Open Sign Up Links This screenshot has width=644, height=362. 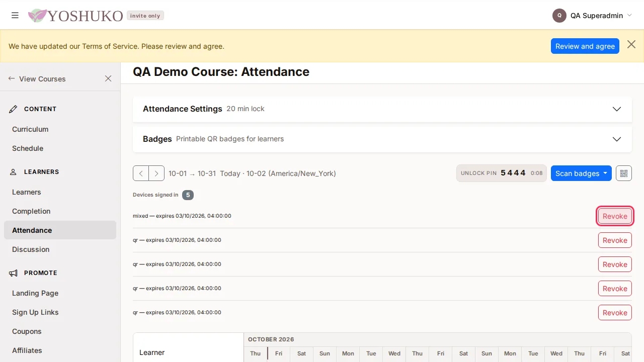(35, 312)
